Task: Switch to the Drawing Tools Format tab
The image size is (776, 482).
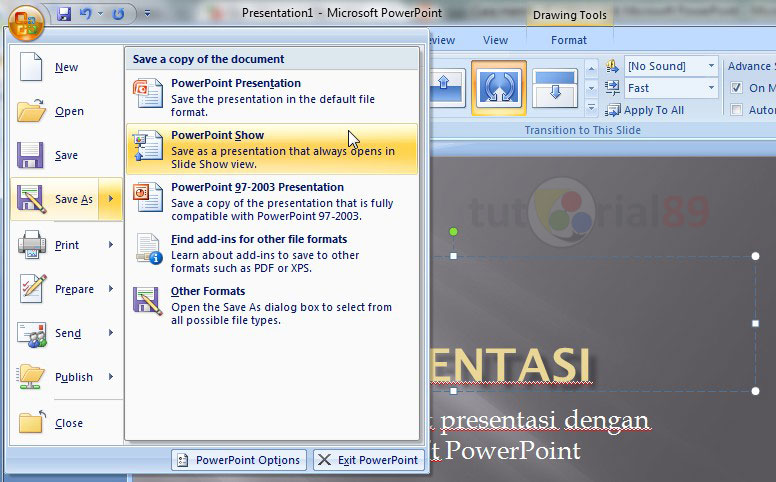Action: (x=569, y=40)
